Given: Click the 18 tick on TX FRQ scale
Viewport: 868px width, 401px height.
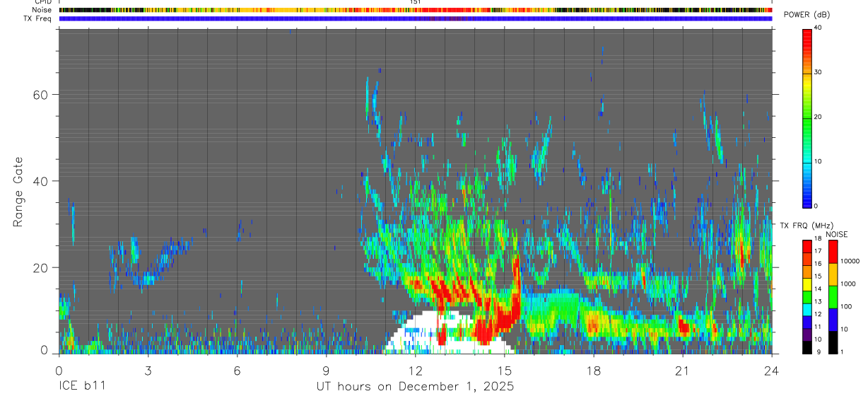Looking at the screenshot, I should (x=818, y=239).
